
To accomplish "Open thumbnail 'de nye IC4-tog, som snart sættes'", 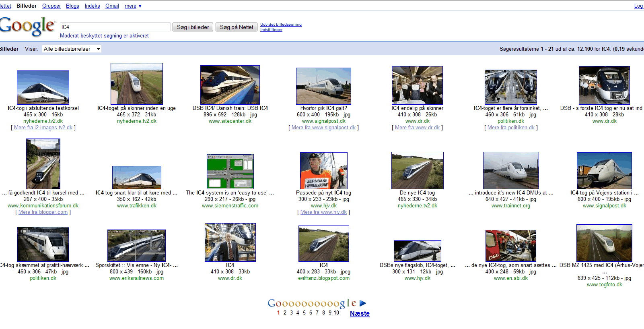I will 511,246.
